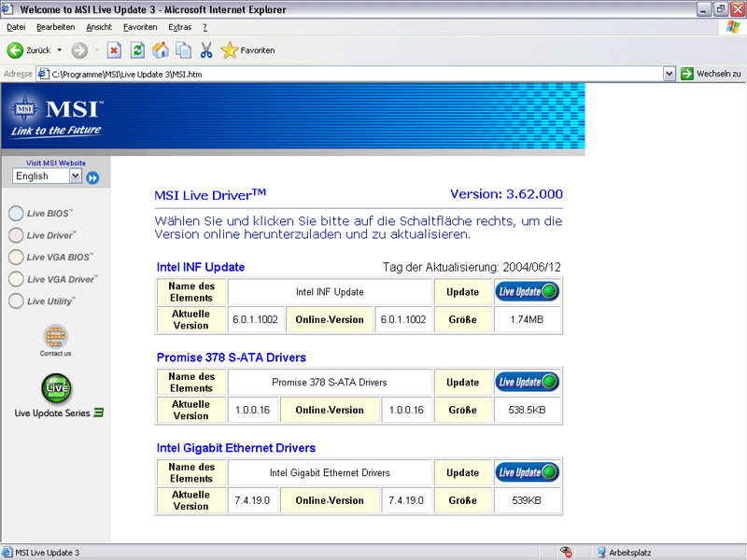The image size is (747, 560).
Task: Click the Arbeitsplatz zone icon
Action: [x=601, y=553]
